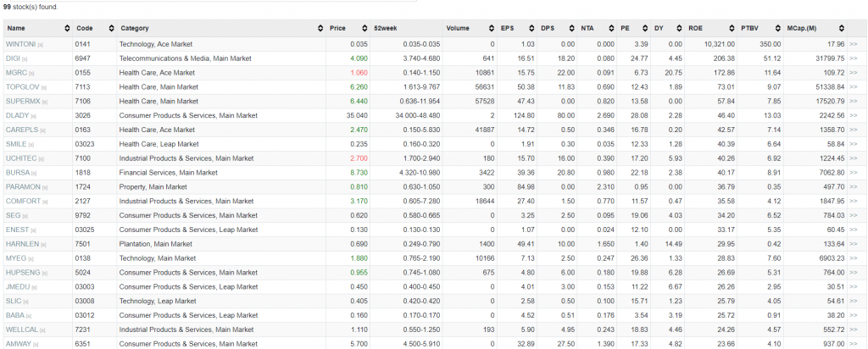Select code cell 03023
This screenshot has height=349, width=868.
tap(85, 144)
